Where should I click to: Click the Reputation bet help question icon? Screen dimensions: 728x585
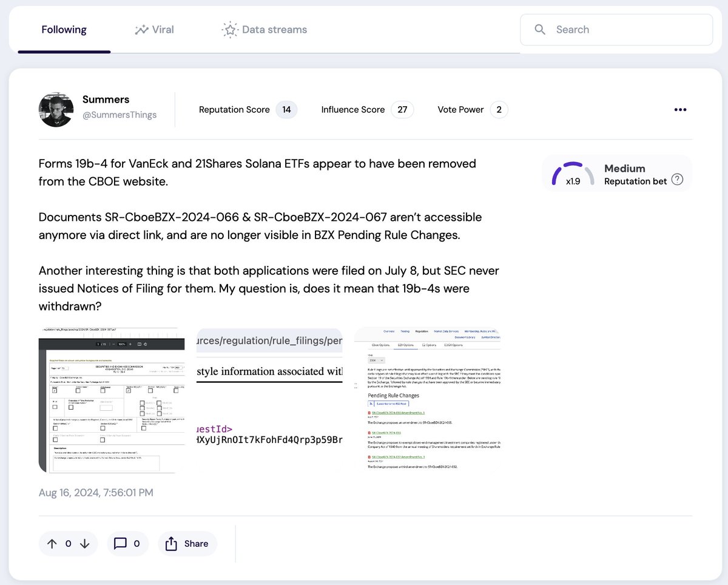pos(678,180)
